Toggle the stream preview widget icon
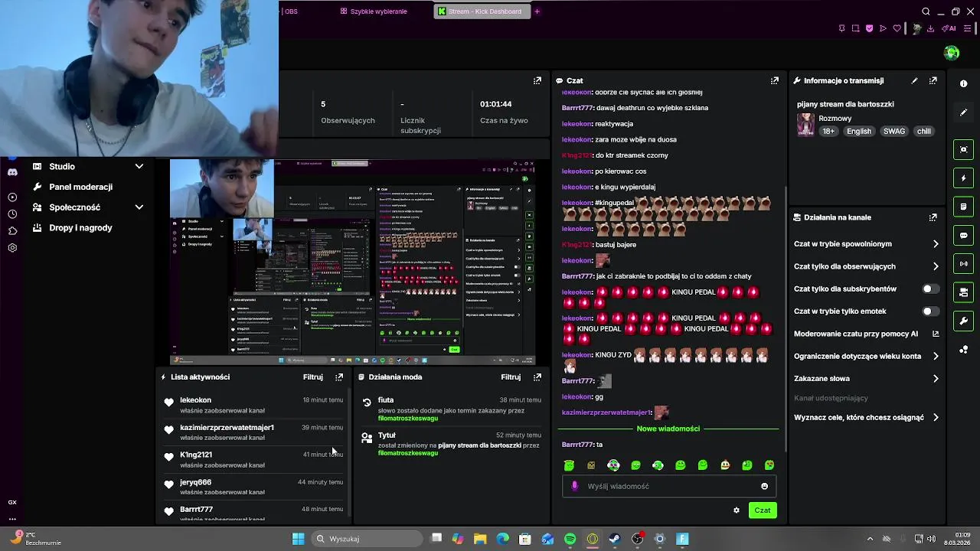The width and height of the screenshot is (980, 551). (963, 150)
